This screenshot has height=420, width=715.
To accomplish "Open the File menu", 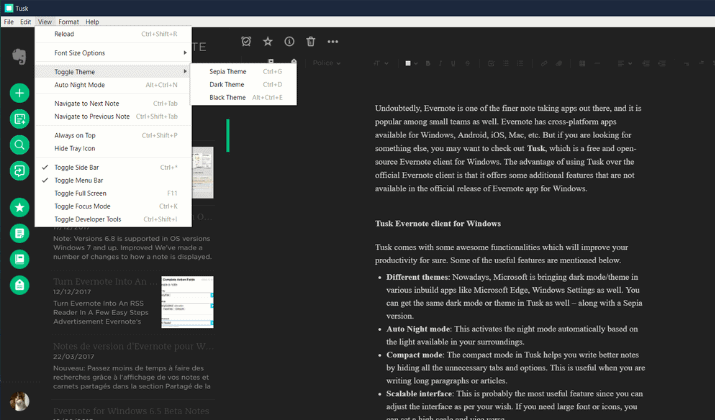I will coord(9,21).
